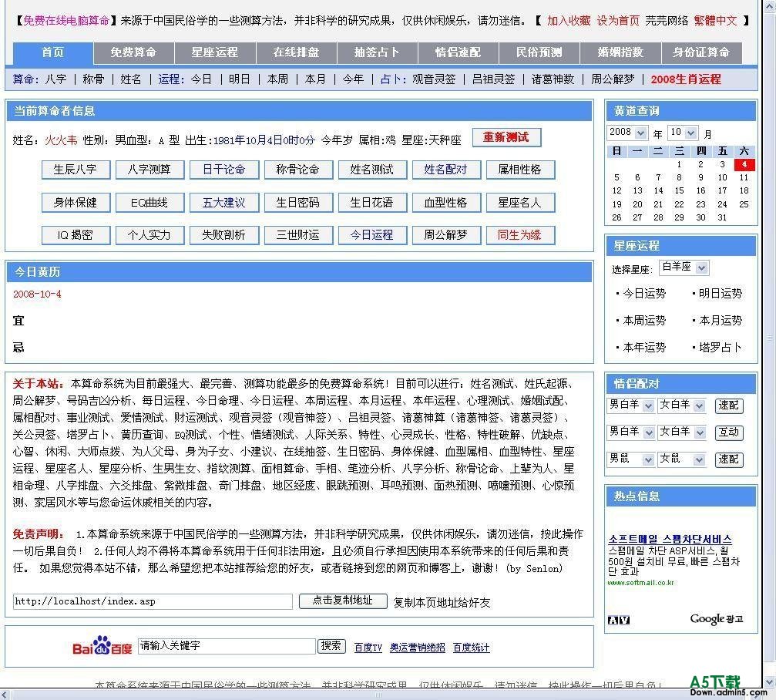This screenshot has height=700, width=776.
Task: Click the 三世财运 button
Action: click(298, 235)
